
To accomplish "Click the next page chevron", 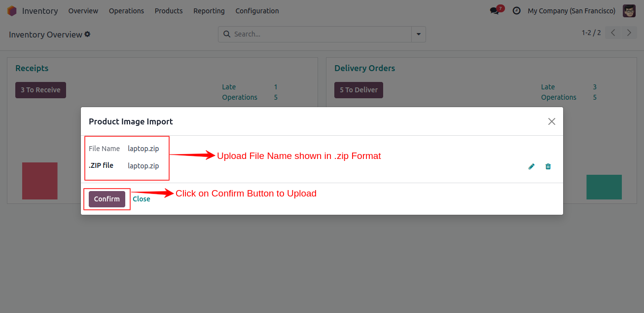I will click(629, 32).
